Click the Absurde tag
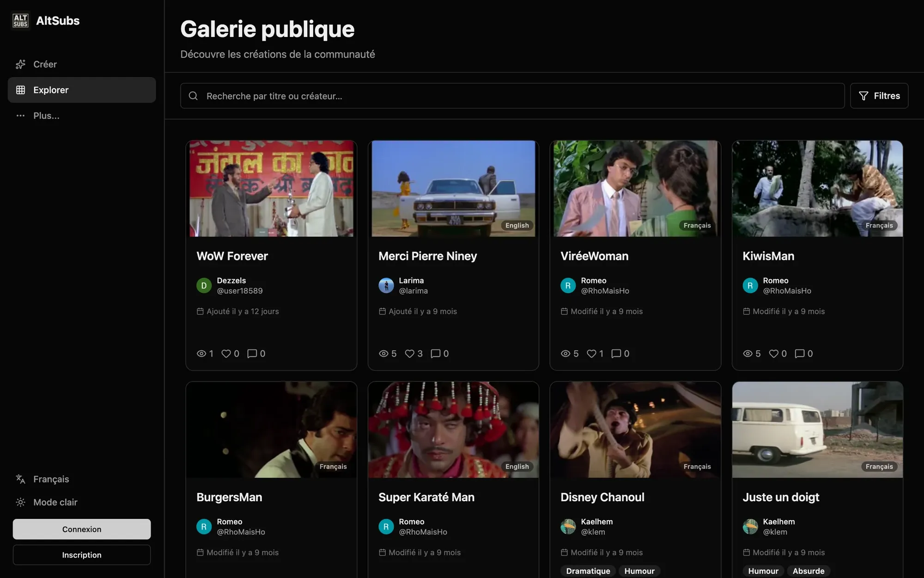924x578 pixels. pyautogui.click(x=808, y=571)
